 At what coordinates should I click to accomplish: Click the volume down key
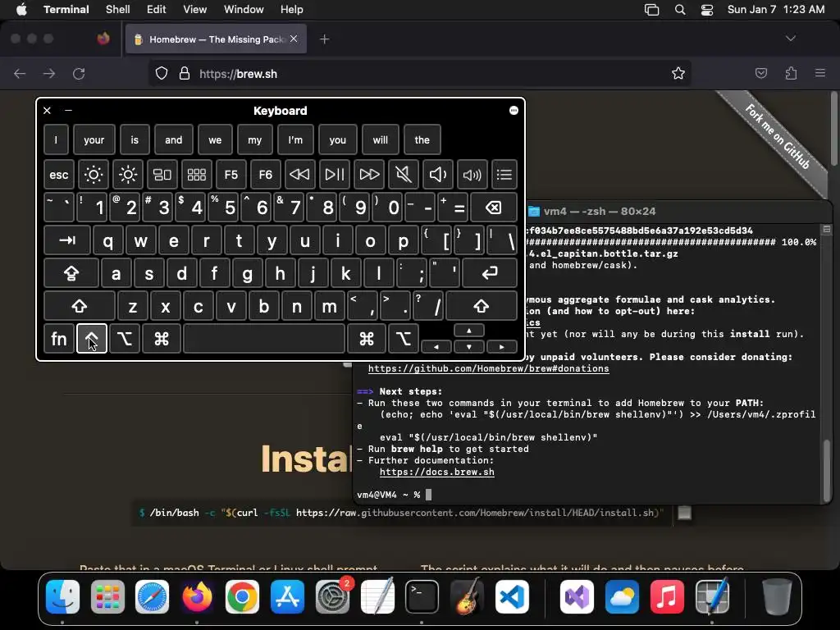pyautogui.click(x=438, y=174)
